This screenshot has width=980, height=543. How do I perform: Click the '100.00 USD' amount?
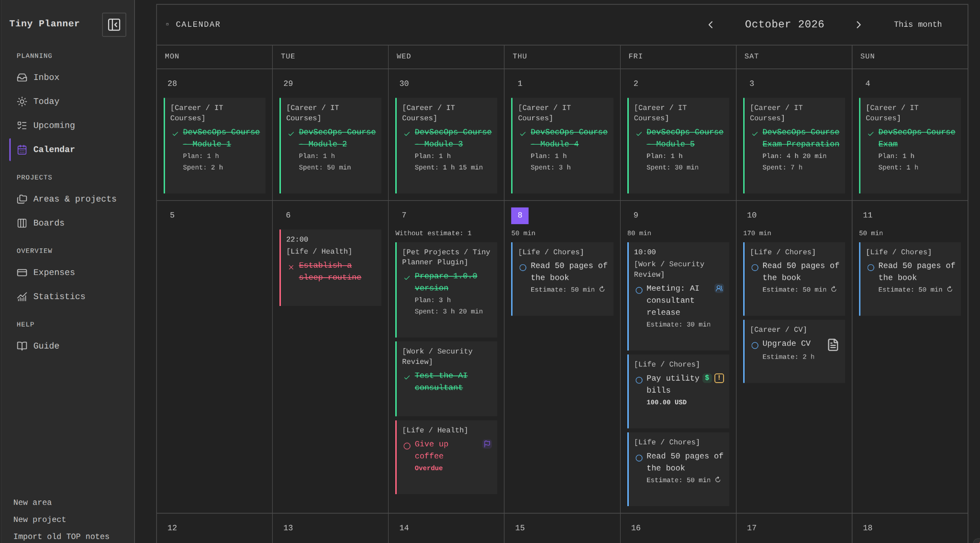[x=666, y=402]
